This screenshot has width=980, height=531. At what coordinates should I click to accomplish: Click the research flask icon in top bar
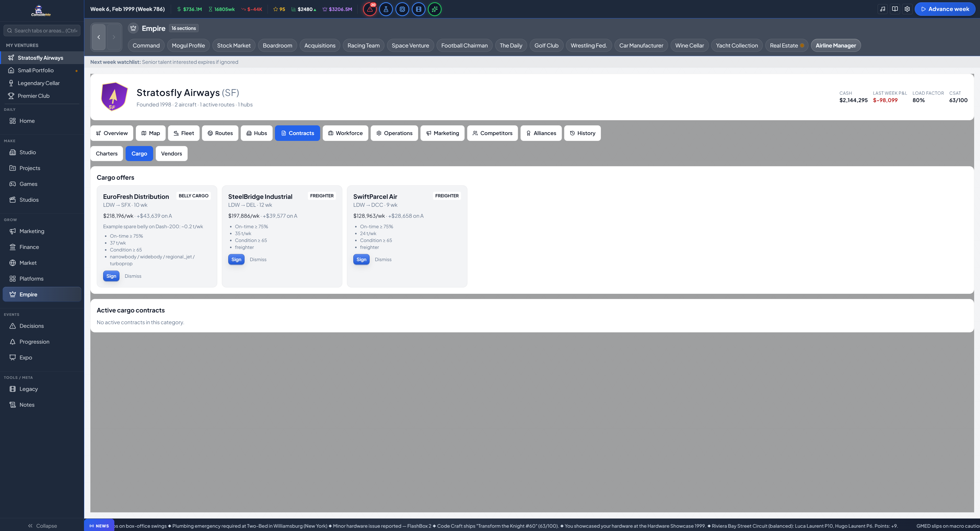click(386, 9)
